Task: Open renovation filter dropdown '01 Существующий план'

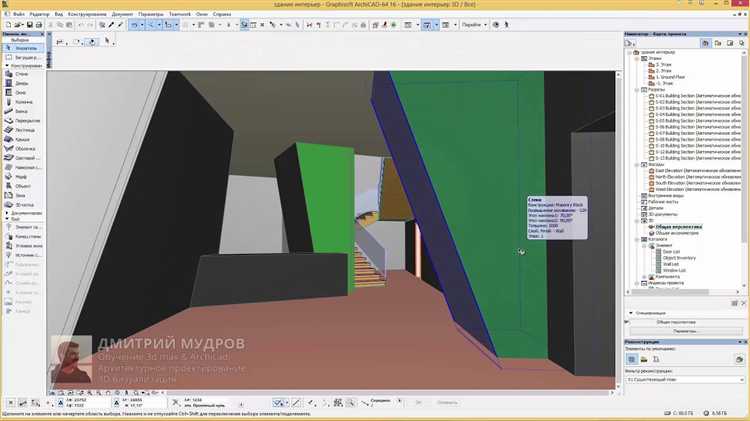Action: [685, 380]
